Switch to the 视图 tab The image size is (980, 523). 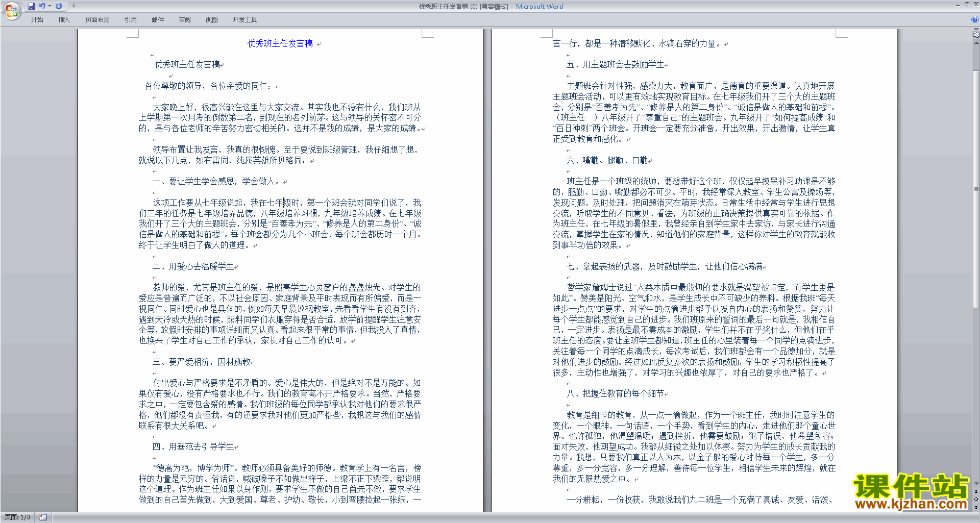point(212,20)
